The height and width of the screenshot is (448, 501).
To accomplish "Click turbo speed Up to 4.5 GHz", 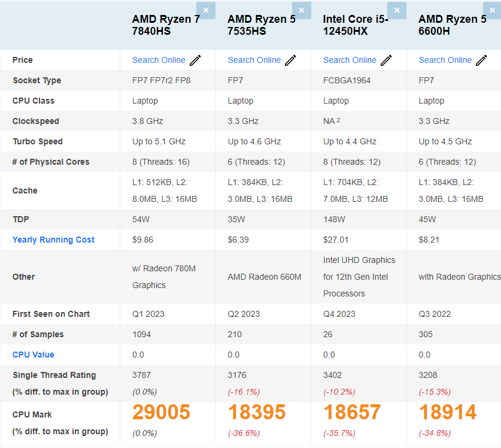I will (445, 142).
